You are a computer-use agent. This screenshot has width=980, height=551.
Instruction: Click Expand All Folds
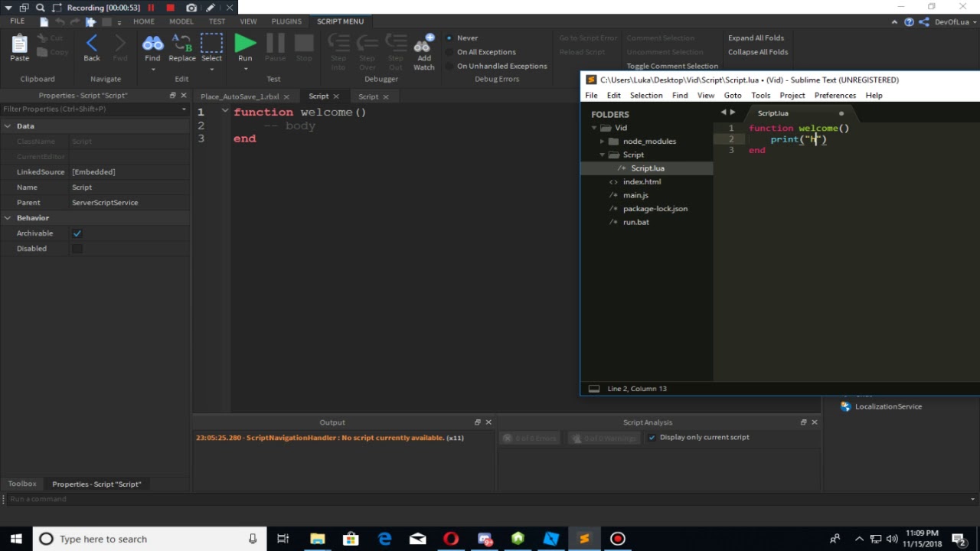[756, 37]
